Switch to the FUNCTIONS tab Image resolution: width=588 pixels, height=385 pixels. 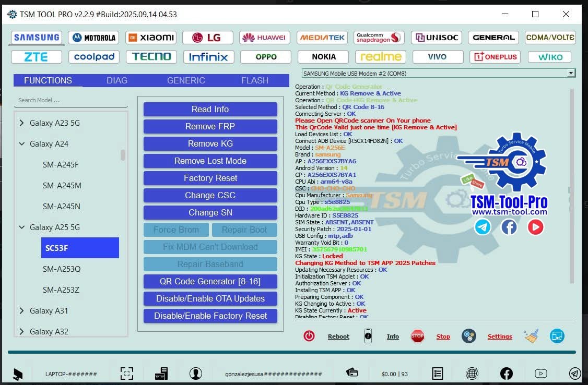point(48,80)
